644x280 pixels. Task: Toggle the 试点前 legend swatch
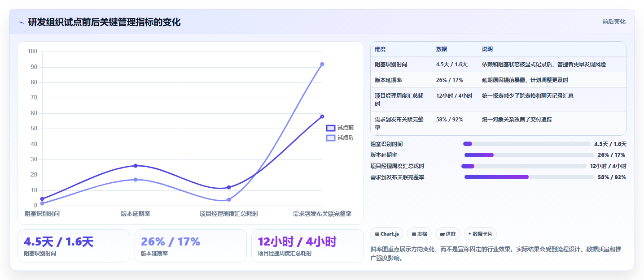pyautogui.click(x=331, y=128)
